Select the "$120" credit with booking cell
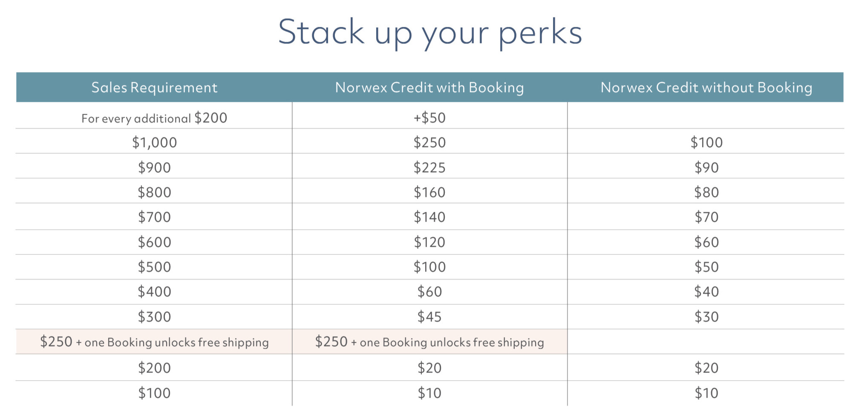 point(430,242)
